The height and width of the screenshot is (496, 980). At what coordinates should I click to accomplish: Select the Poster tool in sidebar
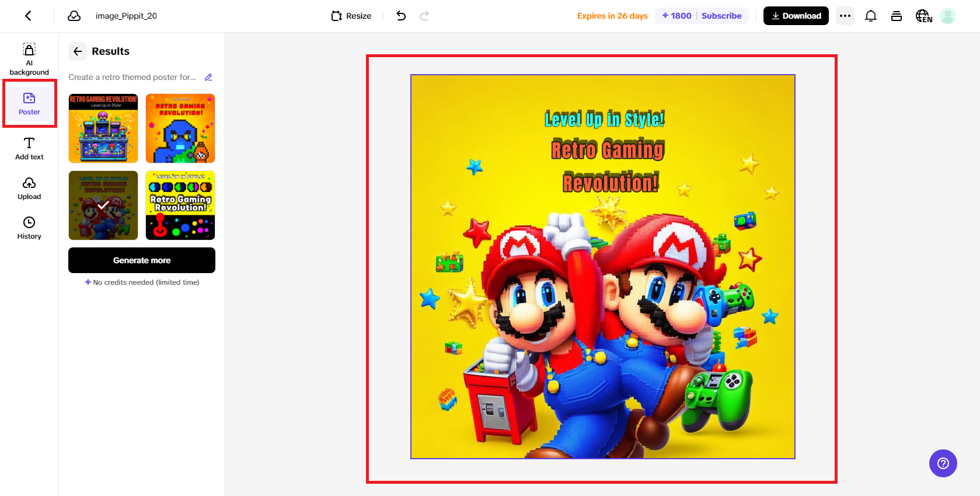(x=29, y=103)
